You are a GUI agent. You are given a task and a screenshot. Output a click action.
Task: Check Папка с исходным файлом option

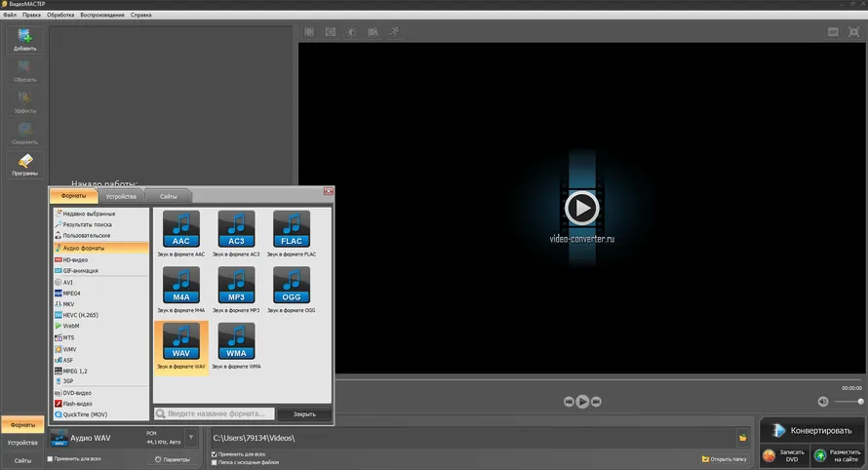(x=215, y=463)
